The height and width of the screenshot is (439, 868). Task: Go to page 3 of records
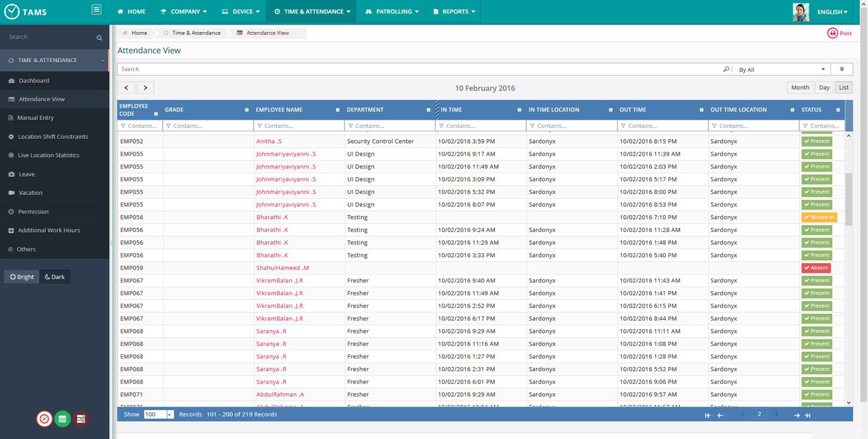point(776,414)
